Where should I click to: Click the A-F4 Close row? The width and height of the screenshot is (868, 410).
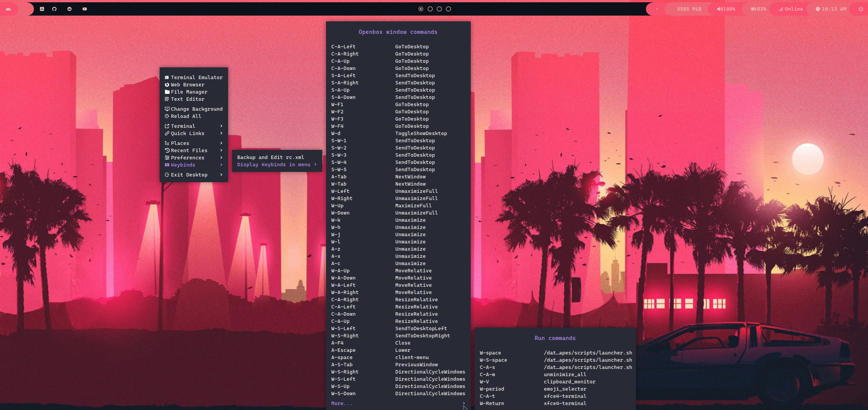(398, 343)
